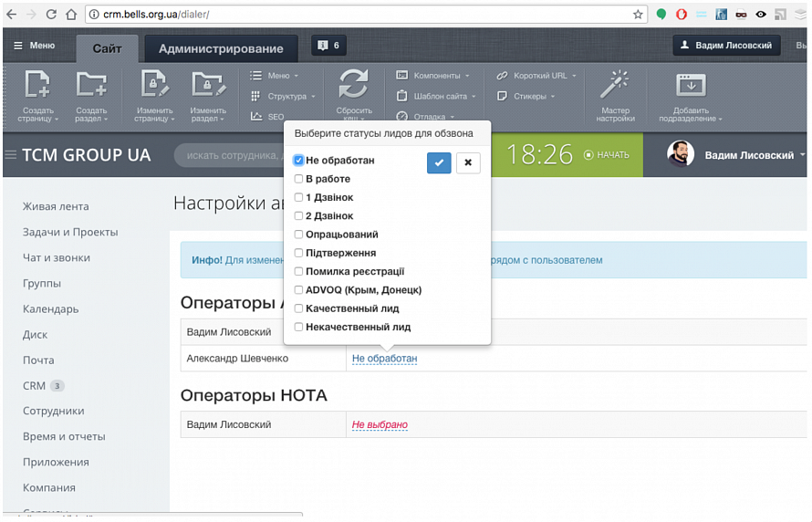Click the 'НАЧАТЬ' work day button
Viewport: 812px width, 522px height.
point(607,155)
